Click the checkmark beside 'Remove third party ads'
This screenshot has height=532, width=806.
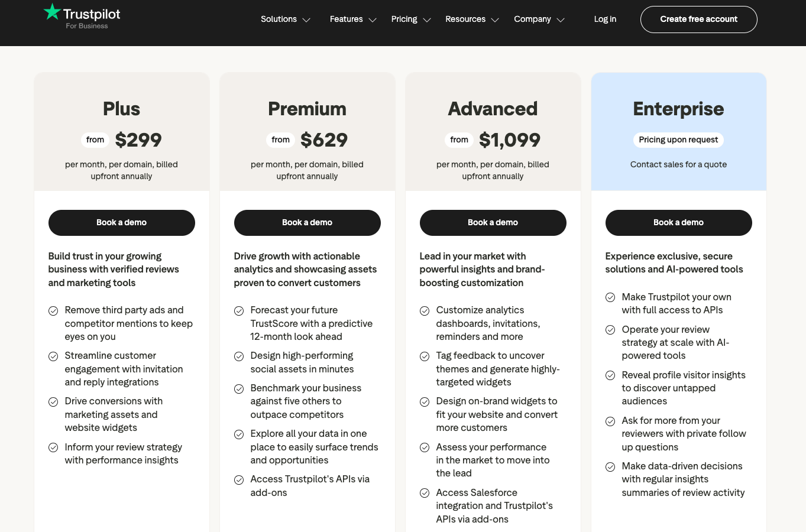click(53, 310)
